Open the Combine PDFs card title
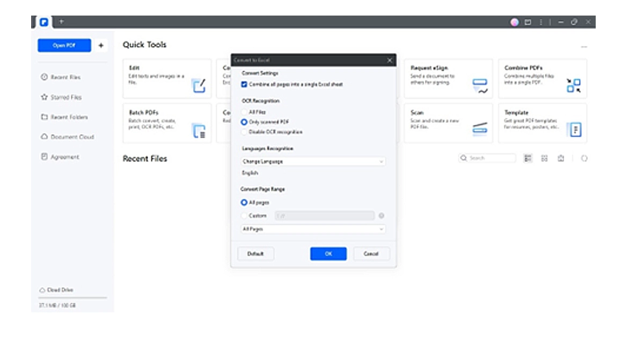Screen dimensions: 644x337 pos(523,68)
